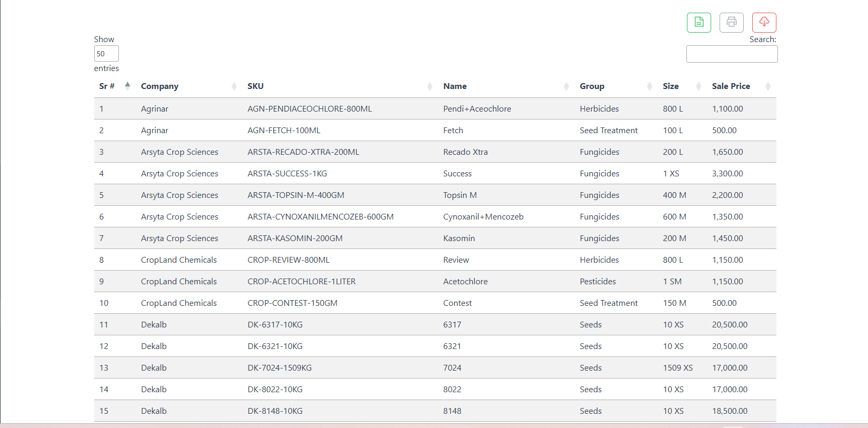The width and height of the screenshot is (868, 428).
Task: Click the name Pendi+Aceochlore
Action: pyautogui.click(x=477, y=109)
